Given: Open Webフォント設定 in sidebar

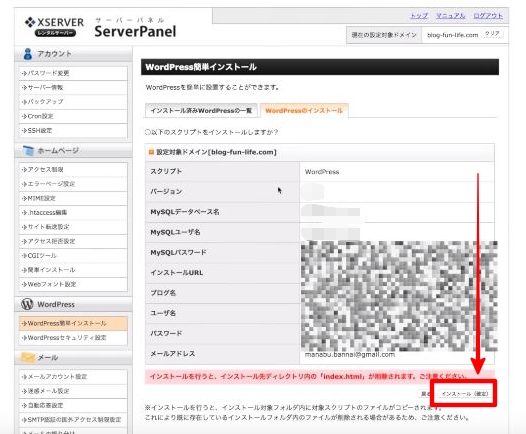Looking at the screenshot, I should [73, 284].
